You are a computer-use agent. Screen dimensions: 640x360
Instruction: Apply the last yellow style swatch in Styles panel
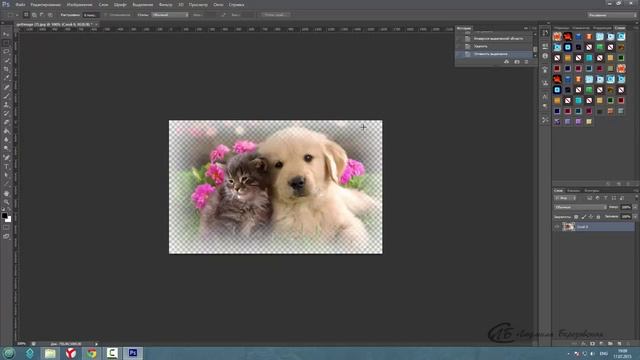click(x=589, y=122)
